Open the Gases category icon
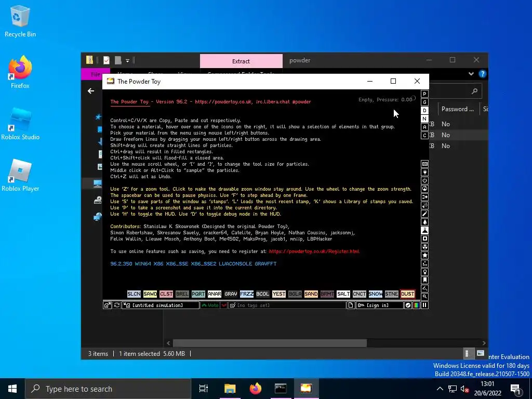 coord(424,214)
